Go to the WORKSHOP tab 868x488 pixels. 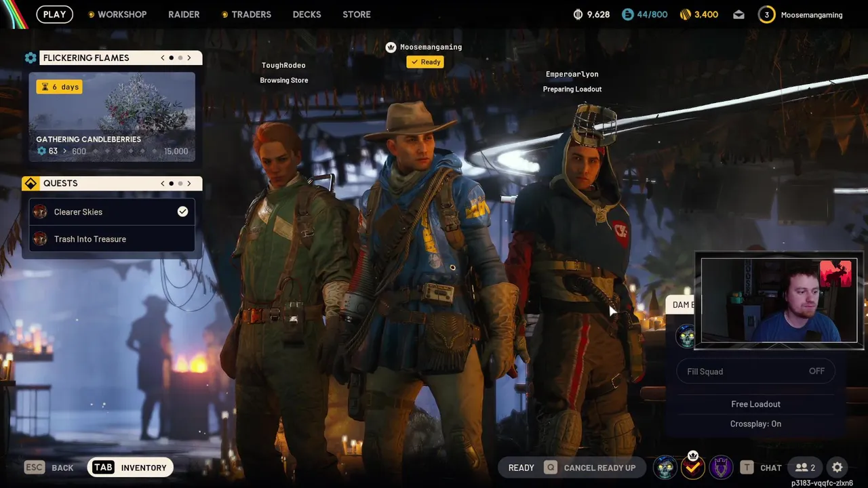(122, 14)
